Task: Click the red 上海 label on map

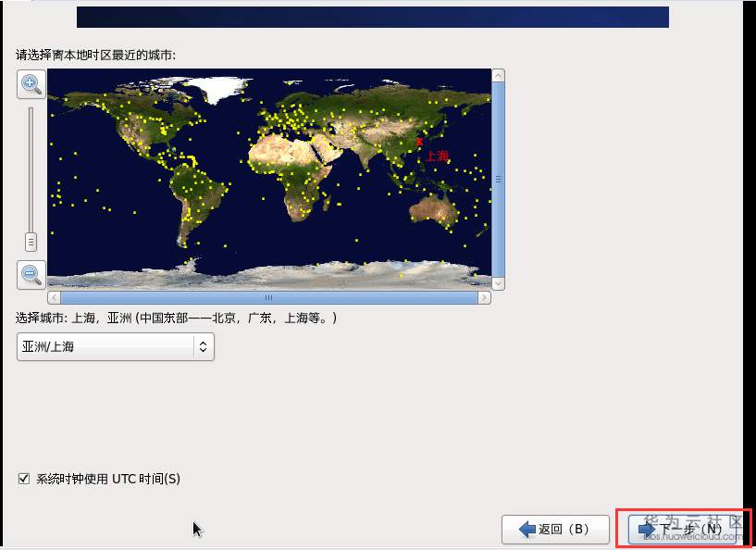Action: click(x=438, y=156)
